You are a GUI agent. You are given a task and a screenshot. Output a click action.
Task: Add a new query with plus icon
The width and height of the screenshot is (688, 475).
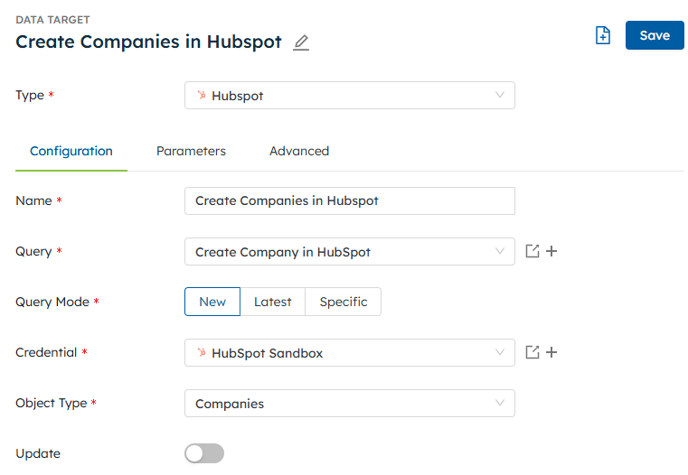click(x=552, y=251)
